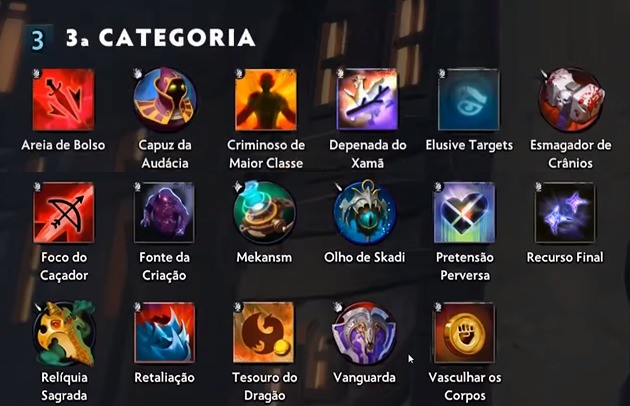Click the Pretensão Perversa heart icon
The image size is (630, 406).
point(464,213)
